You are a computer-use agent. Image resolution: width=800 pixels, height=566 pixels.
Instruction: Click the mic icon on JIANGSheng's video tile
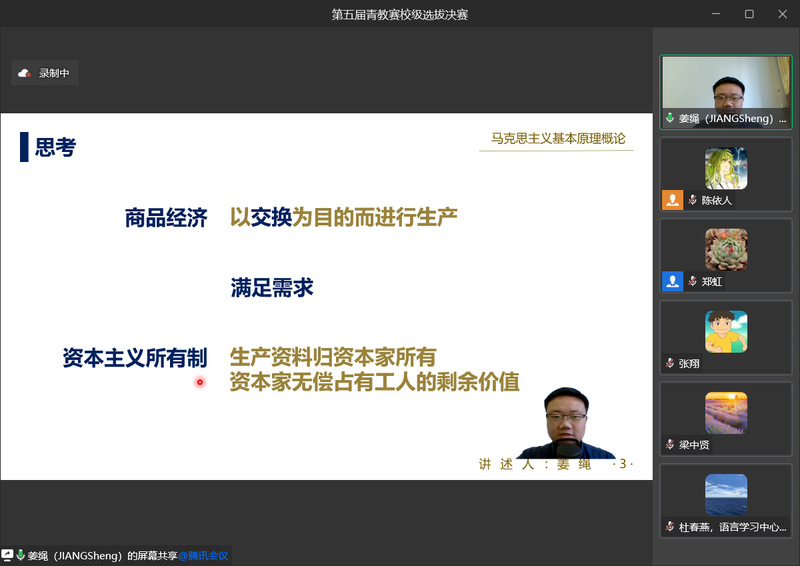[670, 118]
